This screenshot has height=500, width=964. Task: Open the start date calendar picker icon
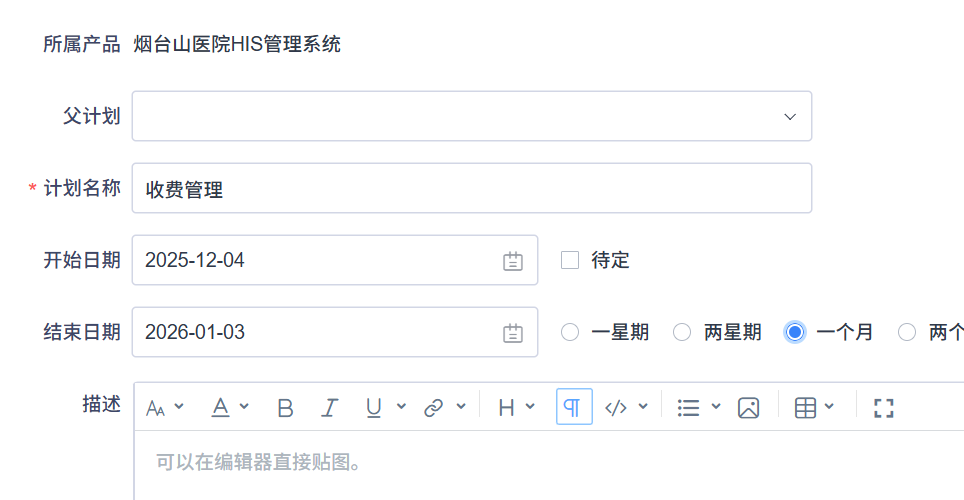513,261
